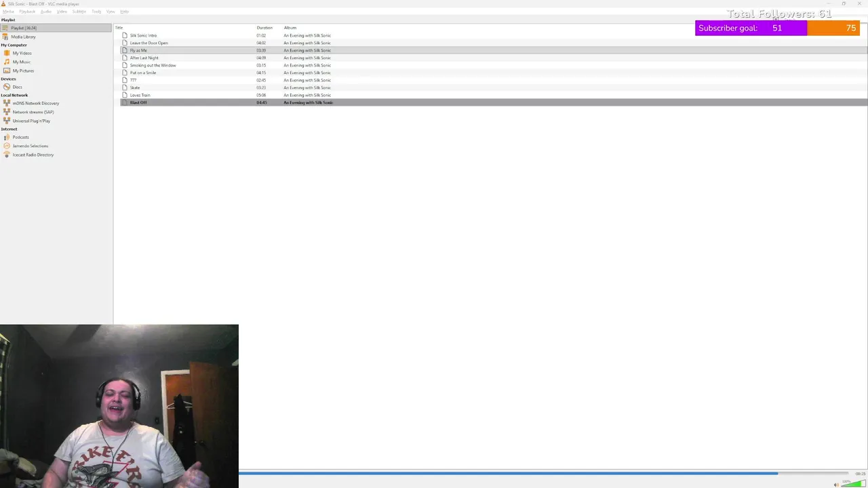This screenshot has width=868, height=488.
Task: Click the My Videos folder icon
Action: click(x=7, y=53)
